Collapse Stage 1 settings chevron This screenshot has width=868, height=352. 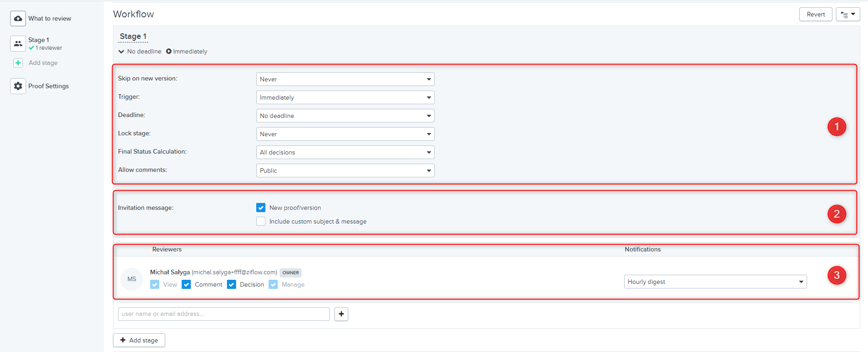[x=121, y=52]
